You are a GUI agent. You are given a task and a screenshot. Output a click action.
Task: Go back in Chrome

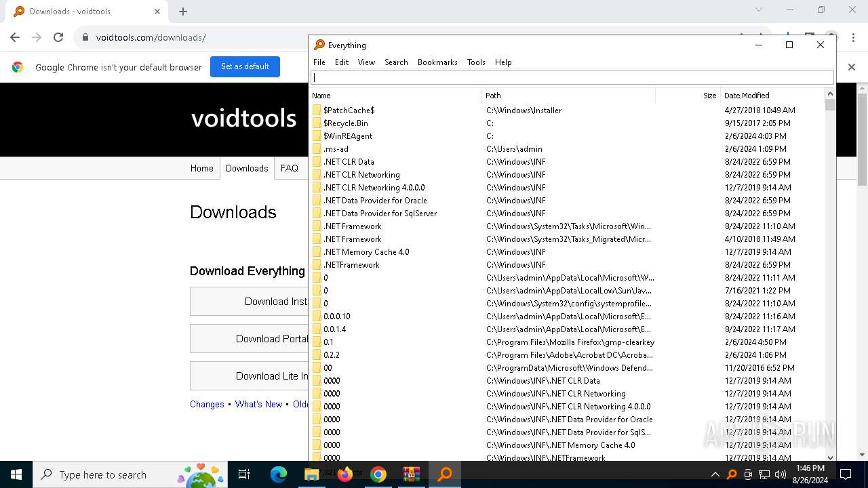click(15, 37)
